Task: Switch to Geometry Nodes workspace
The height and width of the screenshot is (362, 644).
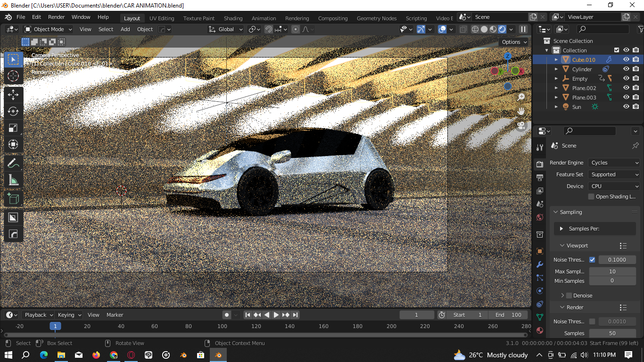Action: 376,18
